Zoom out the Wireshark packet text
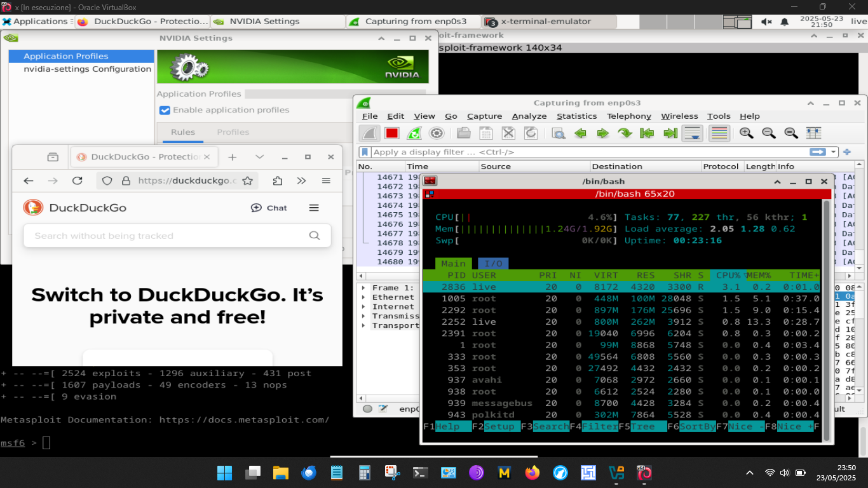 click(x=769, y=133)
